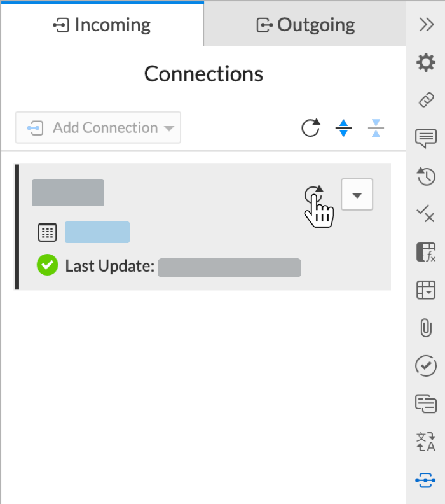445x504 pixels.
Task: Open the connection card dropdown arrow
Action: tap(357, 195)
